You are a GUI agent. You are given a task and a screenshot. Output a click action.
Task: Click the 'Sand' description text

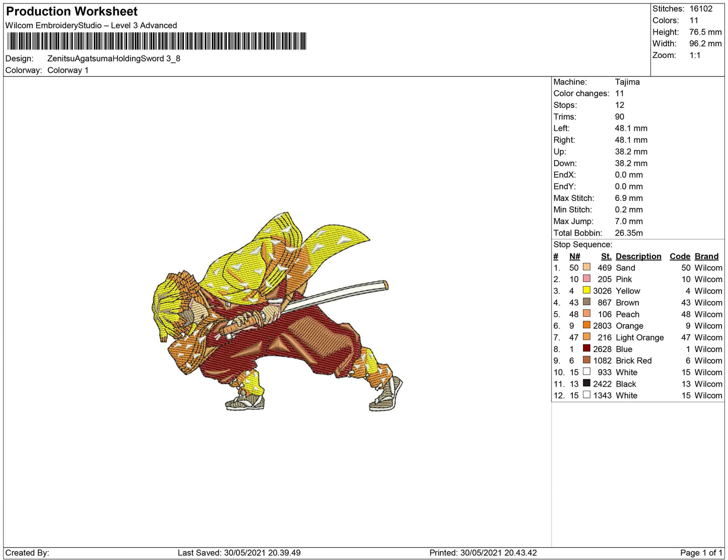pos(625,268)
